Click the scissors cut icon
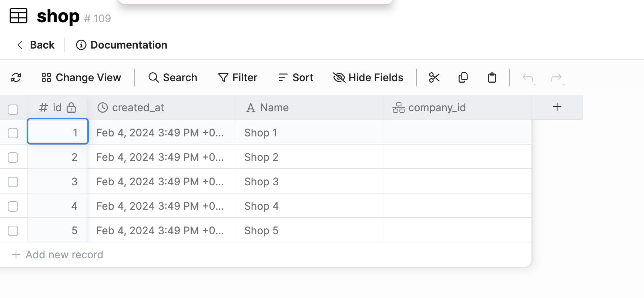The width and height of the screenshot is (644, 298). [434, 77]
